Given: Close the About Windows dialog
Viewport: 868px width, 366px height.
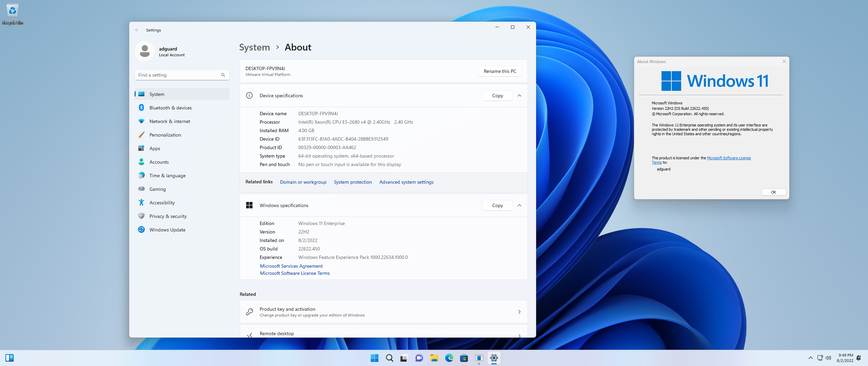Looking at the screenshot, I should tap(784, 61).
